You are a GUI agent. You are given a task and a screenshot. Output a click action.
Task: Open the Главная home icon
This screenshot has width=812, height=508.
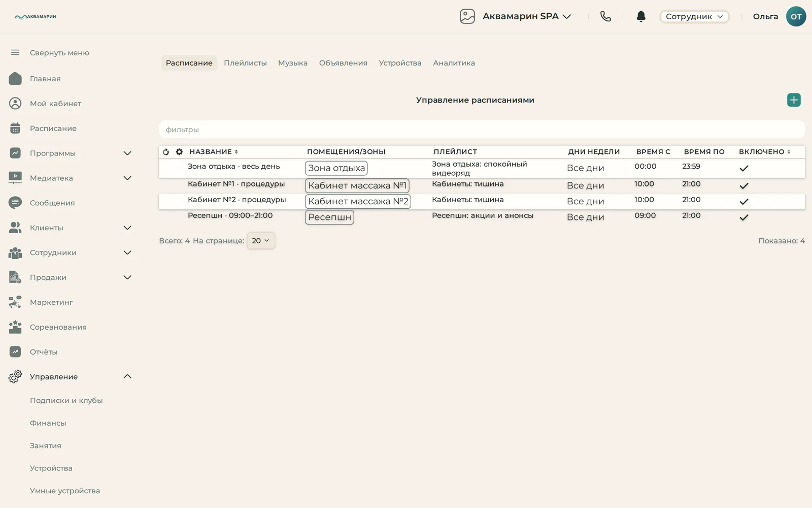15,78
